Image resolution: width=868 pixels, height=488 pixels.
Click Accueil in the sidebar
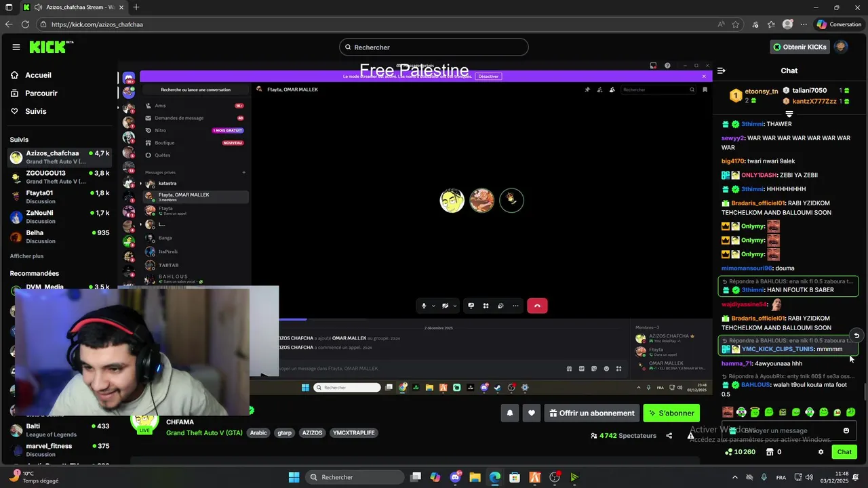click(x=38, y=75)
